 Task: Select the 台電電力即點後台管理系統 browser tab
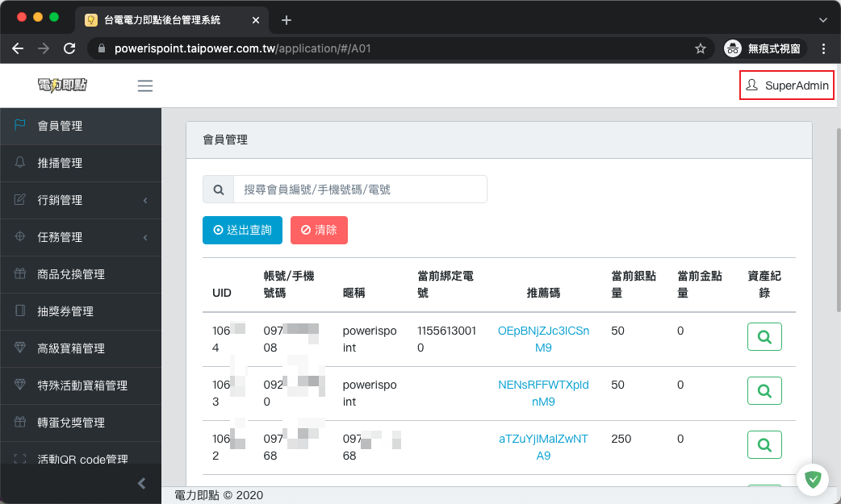pos(172,20)
